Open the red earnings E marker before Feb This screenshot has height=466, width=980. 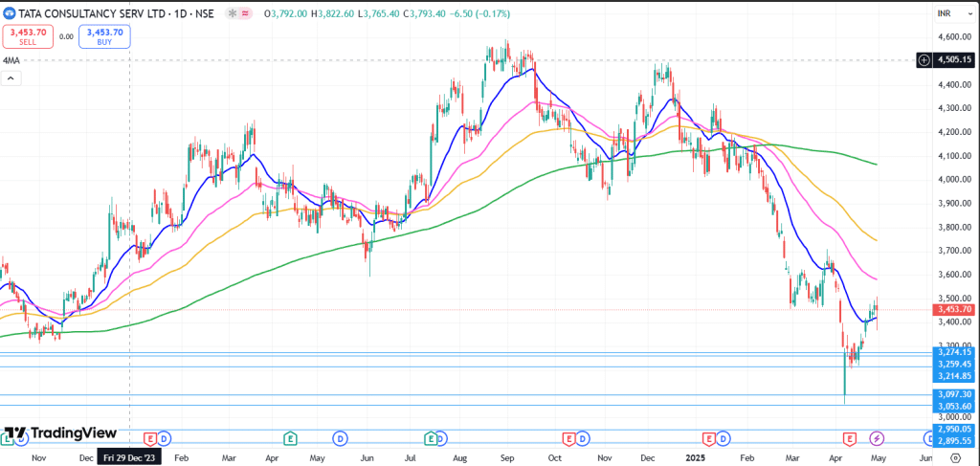(x=150, y=439)
